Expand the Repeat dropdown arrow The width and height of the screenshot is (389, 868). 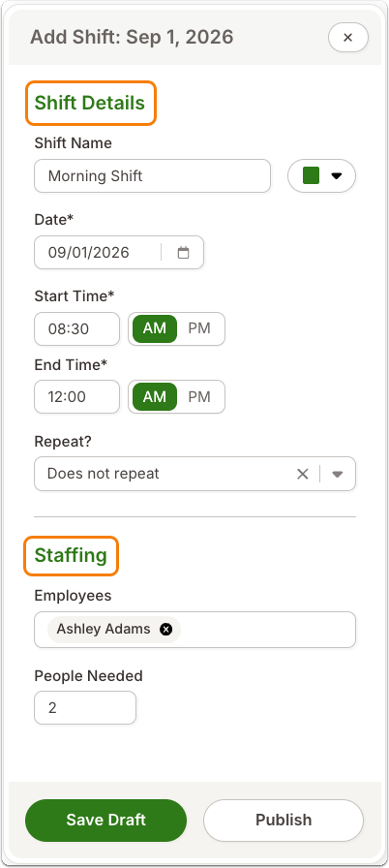point(338,475)
